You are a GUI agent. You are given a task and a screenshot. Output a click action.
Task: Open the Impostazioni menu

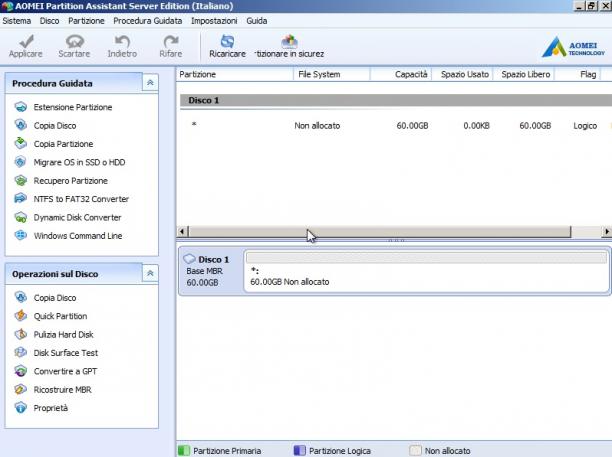click(214, 21)
